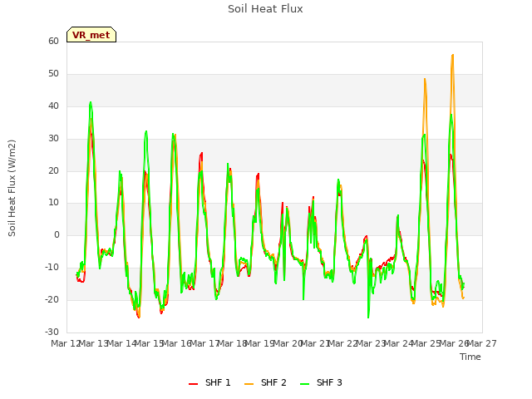Click the 30 y-axis label
Image resolution: width=532 pixels, height=399 pixels.
click(53, 139)
